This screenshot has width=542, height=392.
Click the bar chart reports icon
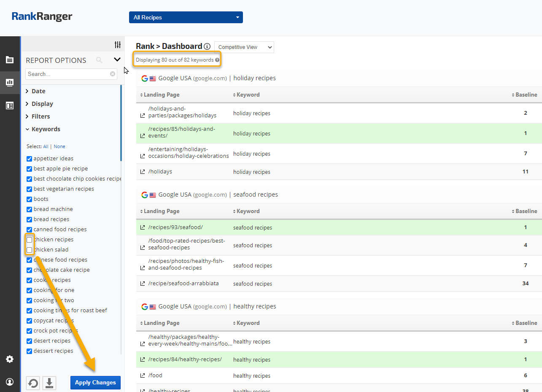10,82
